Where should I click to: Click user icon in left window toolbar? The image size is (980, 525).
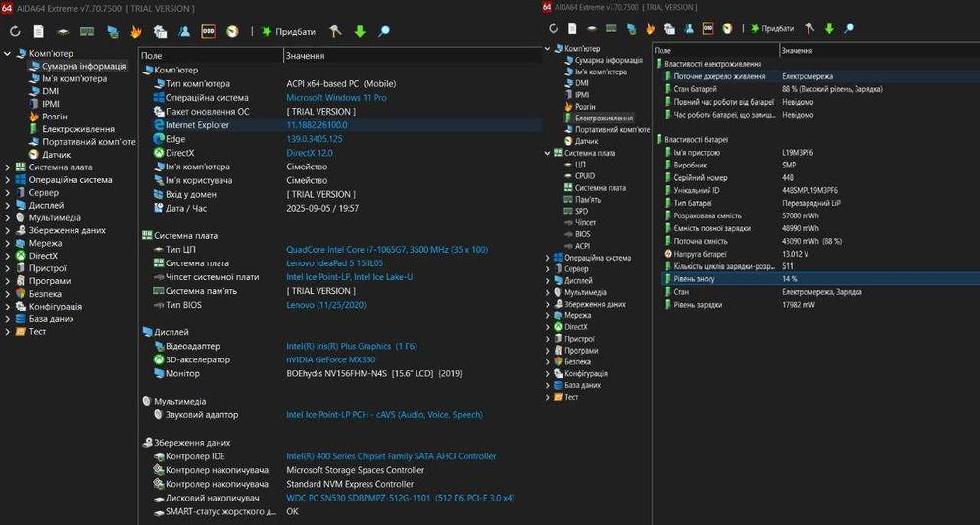pyautogui.click(x=184, y=32)
